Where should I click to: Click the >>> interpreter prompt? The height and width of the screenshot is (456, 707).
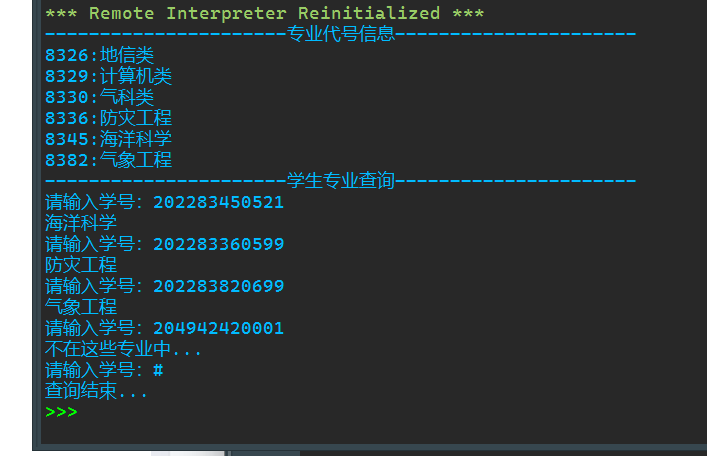60,412
